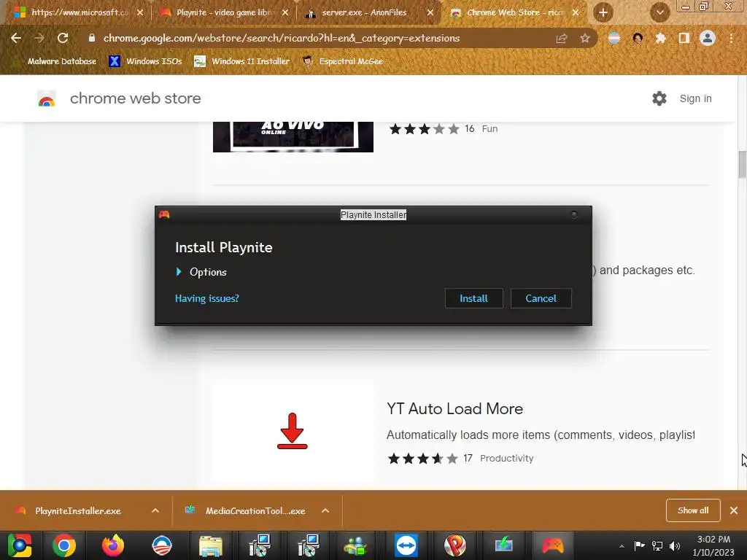The image size is (747, 560).
Task: Open the Windows 11 Installer bookmark
Action: tap(242, 61)
